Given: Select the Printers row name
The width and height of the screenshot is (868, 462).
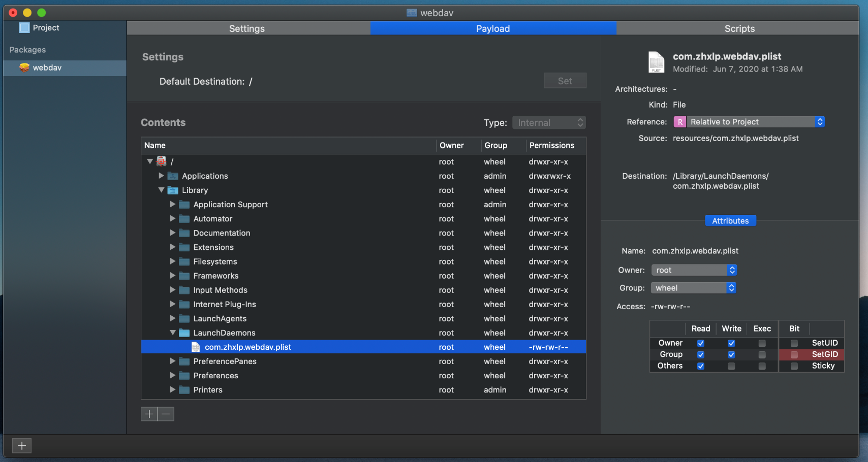Looking at the screenshot, I should 208,389.
